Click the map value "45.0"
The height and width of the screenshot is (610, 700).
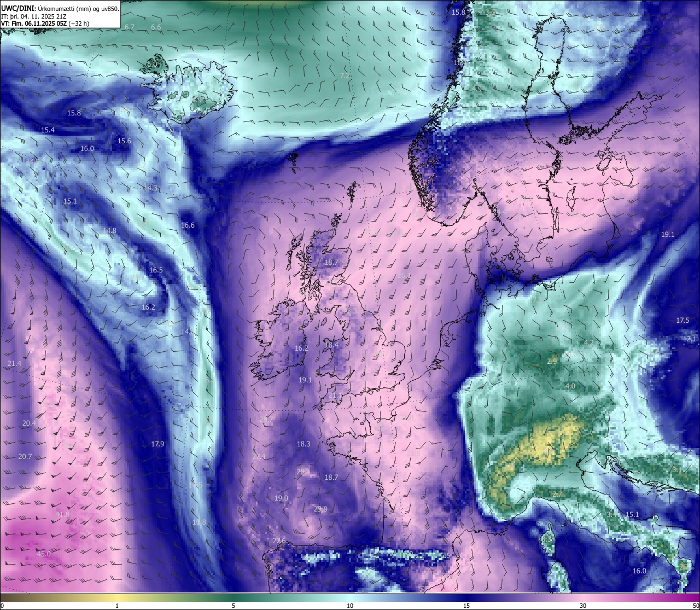[44, 554]
